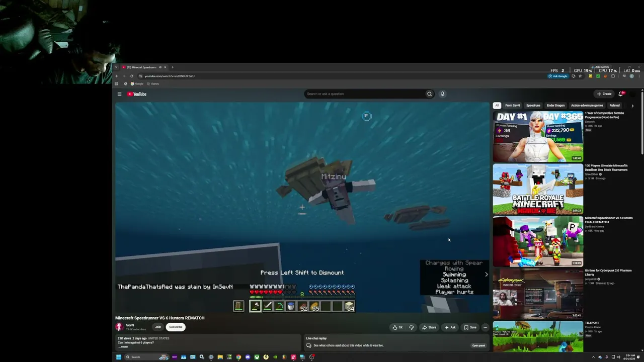The height and width of the screenshot is (362, 644).
Task: Click Ask Google in the address bar
Action: click(558, 76)
